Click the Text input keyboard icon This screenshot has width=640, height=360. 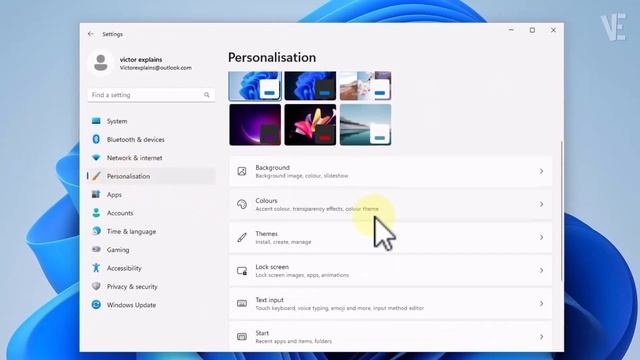(242, 304)
